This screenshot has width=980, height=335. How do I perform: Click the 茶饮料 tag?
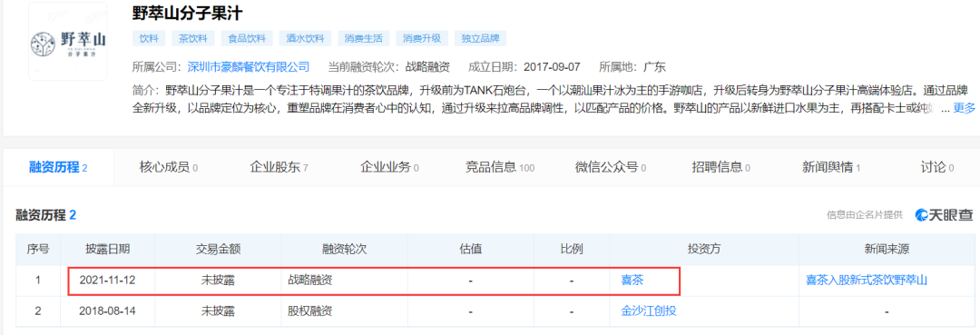click(x=193, y=39)
